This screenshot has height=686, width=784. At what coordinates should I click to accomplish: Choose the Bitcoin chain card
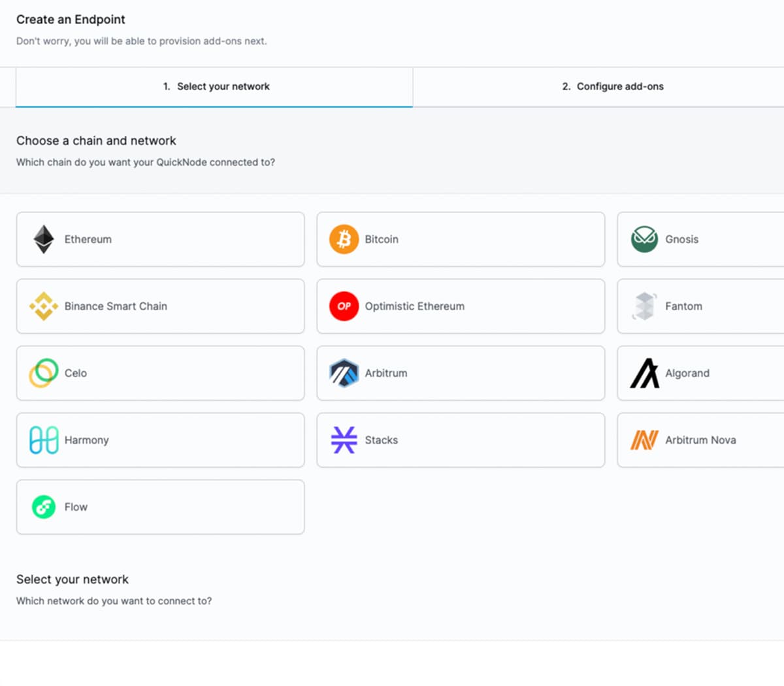click(x=461, y=239)
